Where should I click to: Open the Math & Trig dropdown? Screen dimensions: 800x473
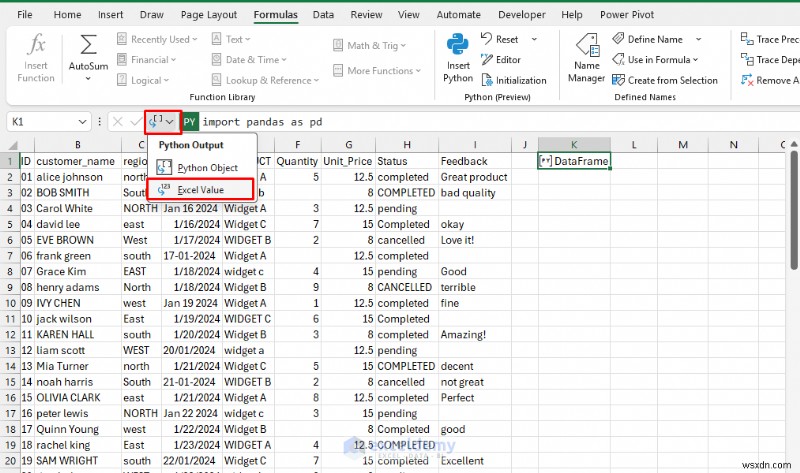[x=369, y=45]
